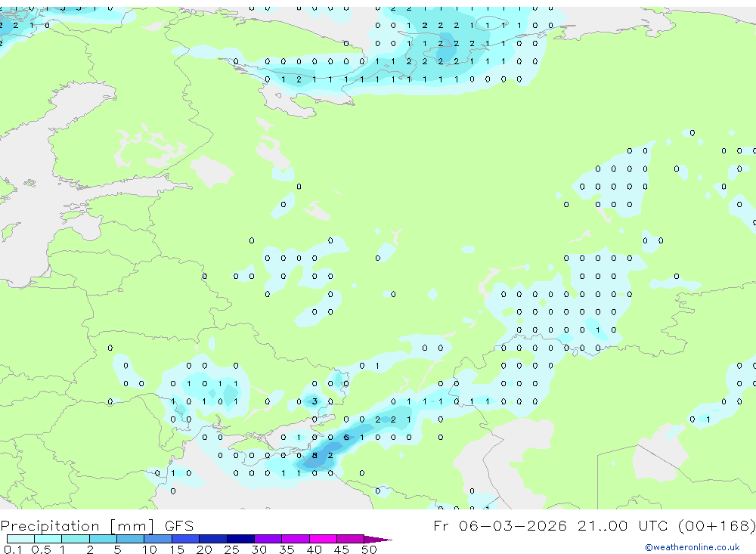
Task: Select the legend swatch between 30 and 35
Action: pos(268,539)
